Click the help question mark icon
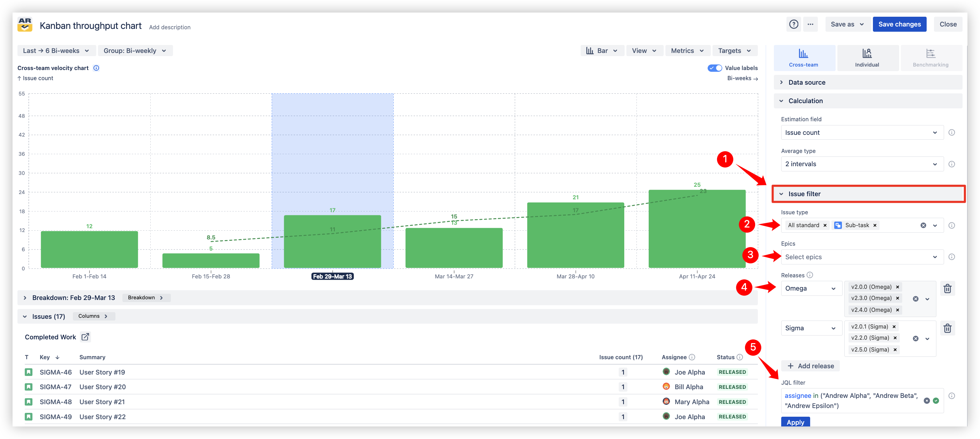The width and height of the screenshot is (980, 439). click(x=793, y=24)
